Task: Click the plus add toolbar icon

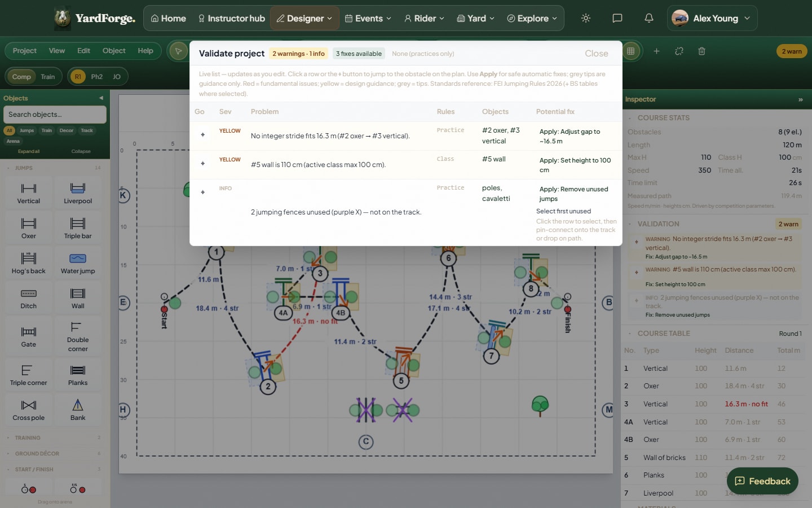Action: coord(656,51)
